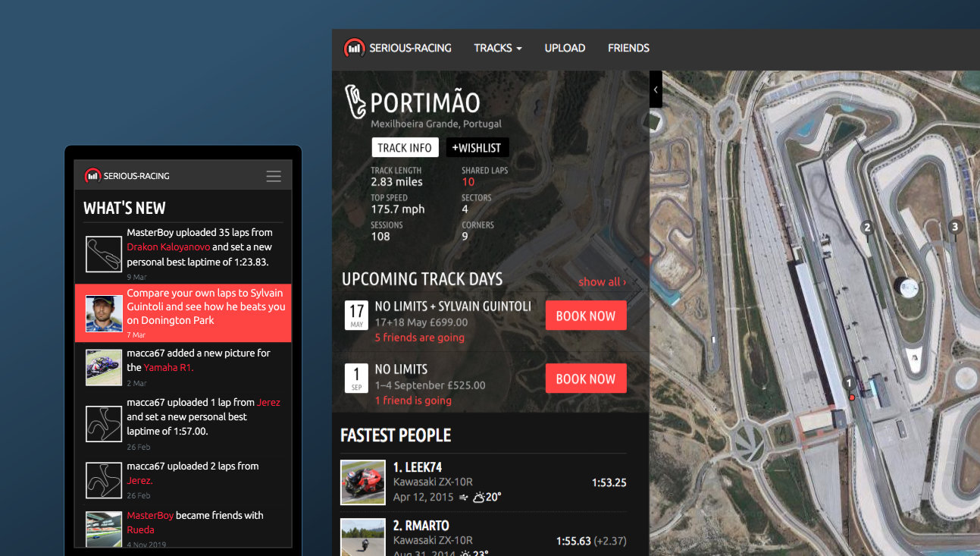
Task: Click the Serious-Racing logo in desktop navbar
Action: (x=398, y=48)
